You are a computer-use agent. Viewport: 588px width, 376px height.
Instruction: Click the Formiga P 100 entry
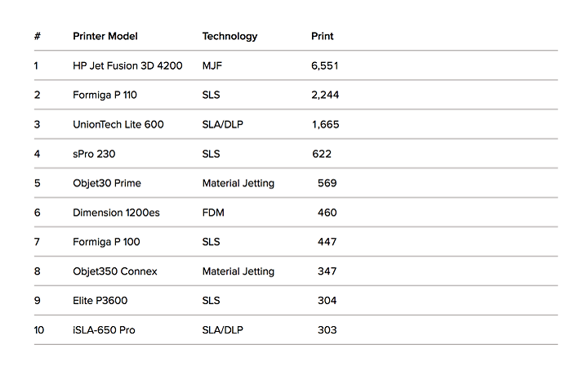(106, 242)
